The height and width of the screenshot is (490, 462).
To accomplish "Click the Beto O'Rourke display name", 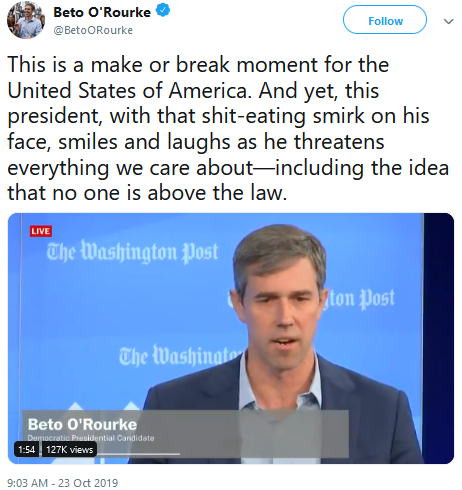I will [x=102, y=12].
